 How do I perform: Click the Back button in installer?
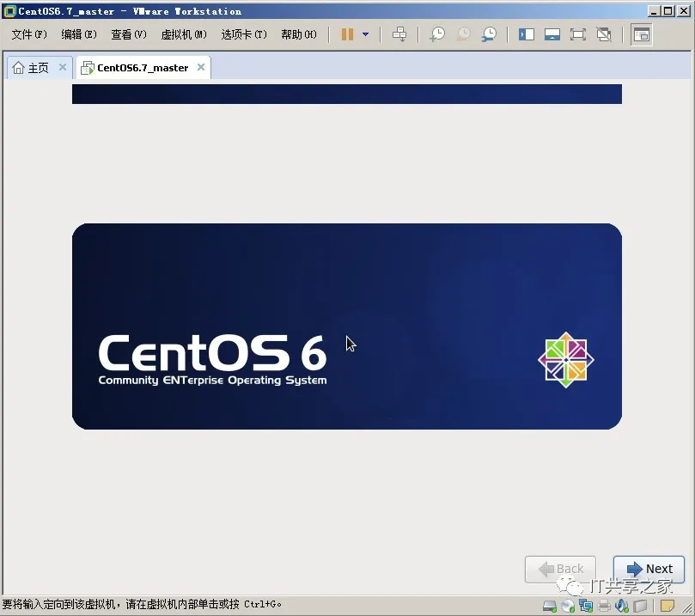click(560, 569)
